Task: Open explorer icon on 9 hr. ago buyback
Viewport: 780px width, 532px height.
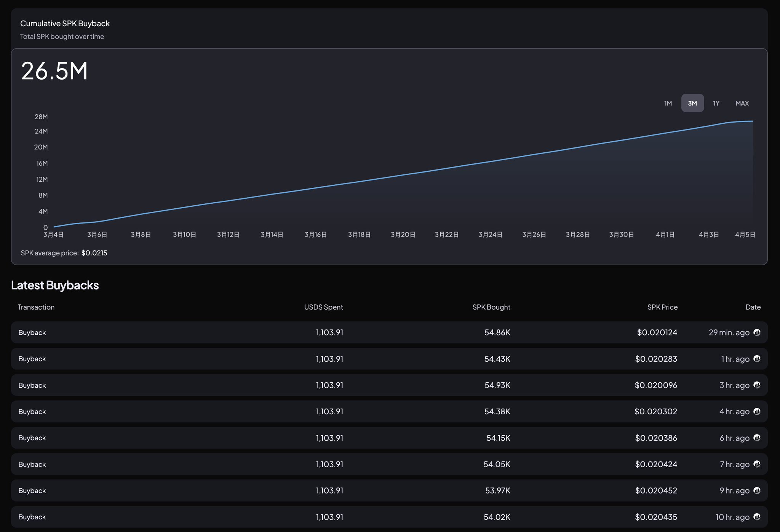Action: coord(757,490)
